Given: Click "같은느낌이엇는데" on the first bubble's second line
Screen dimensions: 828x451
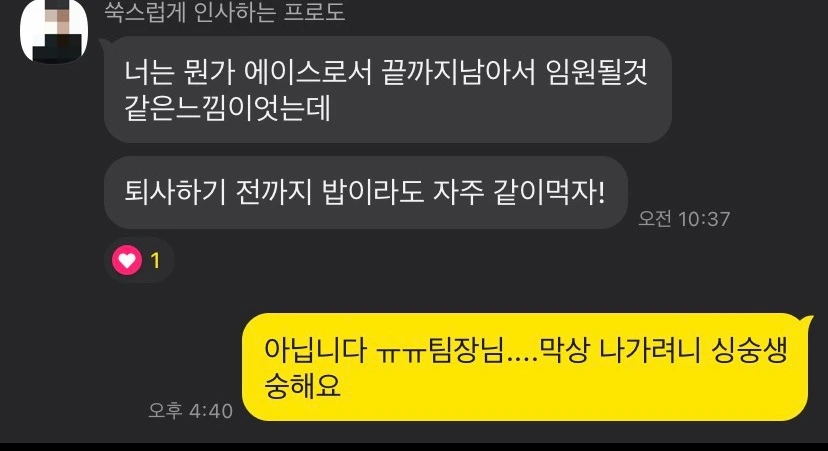Looking at the screenshot, I should (228, 108).
